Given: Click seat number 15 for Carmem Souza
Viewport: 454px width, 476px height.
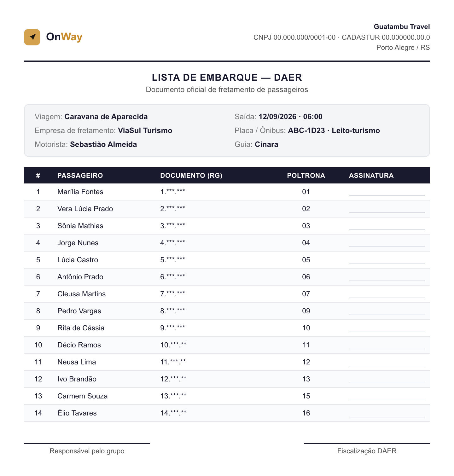Looking at the screenshot, I should tap(306, 396).
